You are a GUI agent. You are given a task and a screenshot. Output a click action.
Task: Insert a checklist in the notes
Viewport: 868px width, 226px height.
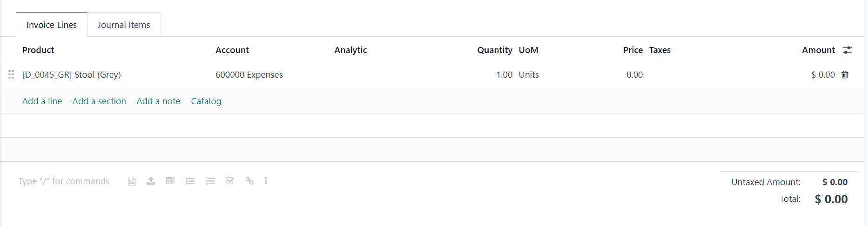[x=230, y=181]
